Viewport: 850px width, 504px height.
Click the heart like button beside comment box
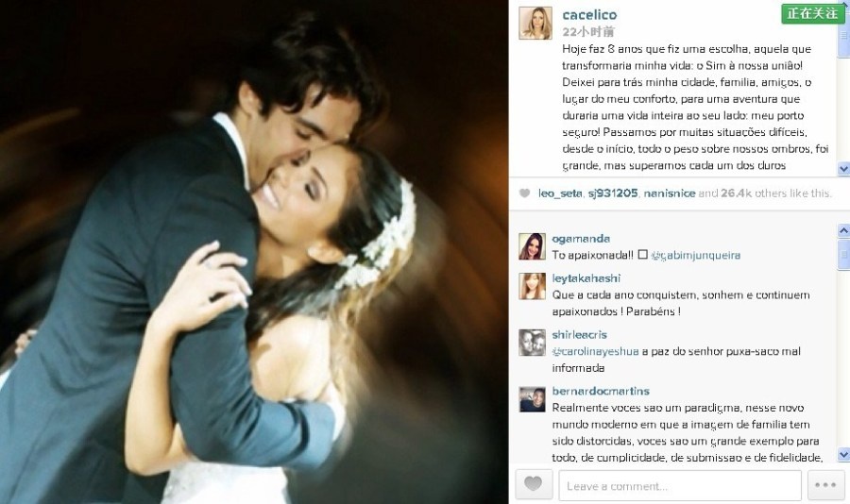tap(534, 484)
